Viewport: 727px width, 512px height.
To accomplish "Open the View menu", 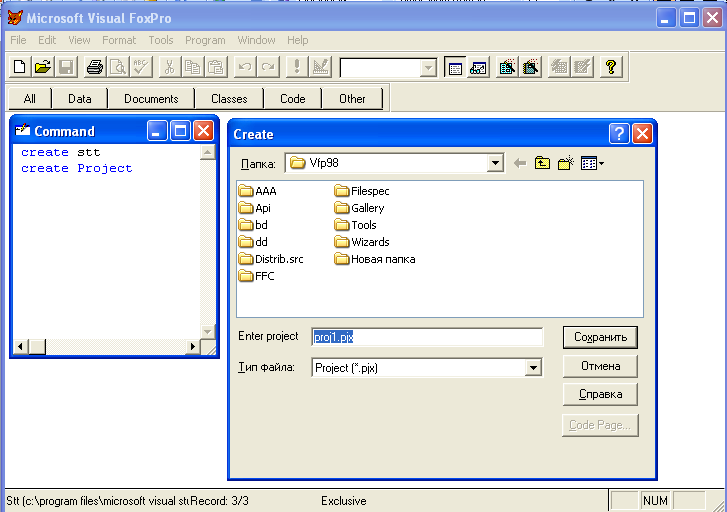I will point(79,40).
